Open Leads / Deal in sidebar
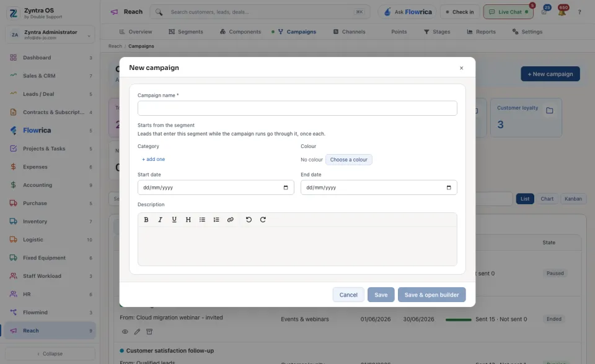Screen dimensions: 595x364 click(50, 94)
